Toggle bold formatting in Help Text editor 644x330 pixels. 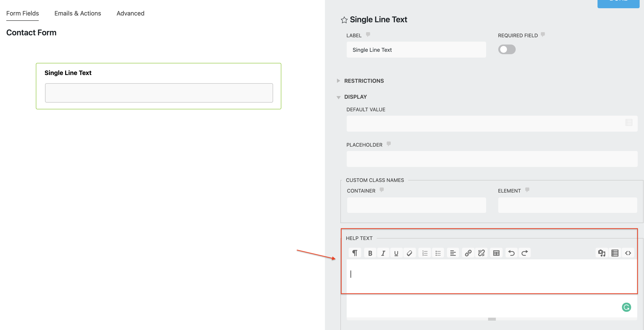click(x=370, y=253)
